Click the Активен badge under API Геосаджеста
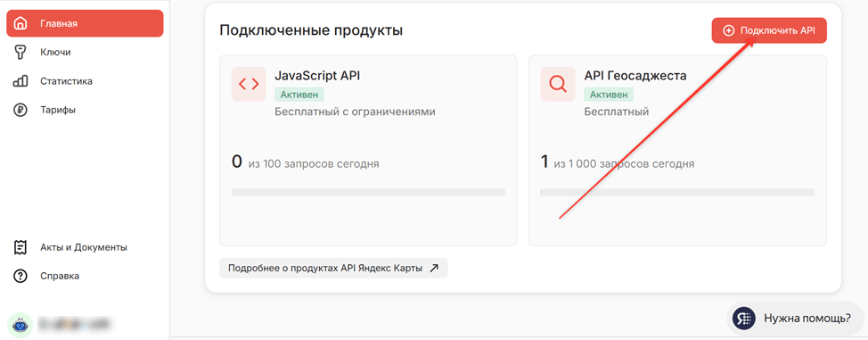This screenshot has height=340, width=868. coord(609,95)
